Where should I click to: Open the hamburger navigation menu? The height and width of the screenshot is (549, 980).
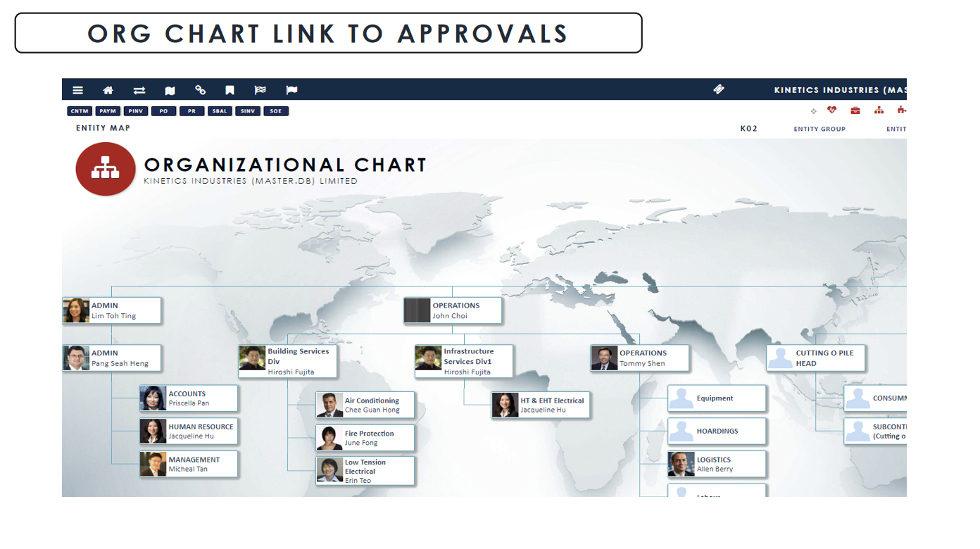[77, 89]
